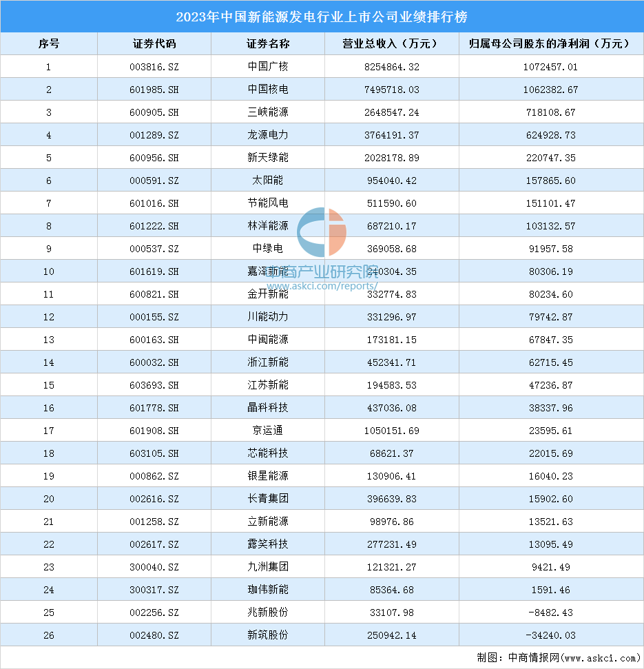
Task: Click stock code "600821.SH"
Action: click(154, 294)
